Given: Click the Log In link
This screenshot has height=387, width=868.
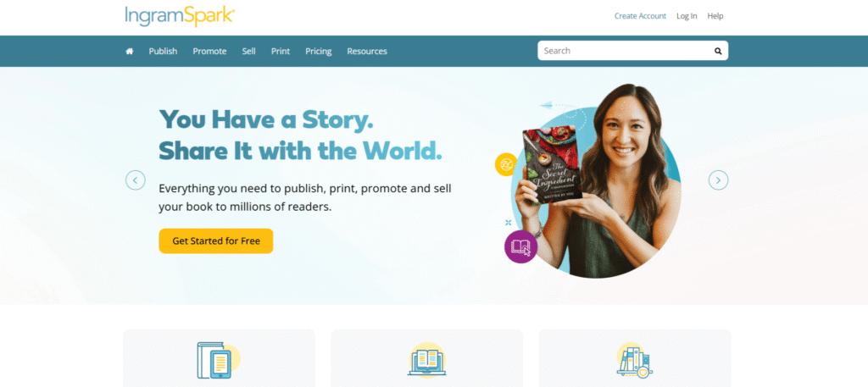Looking at the screenshot, I should click(687, 16).
